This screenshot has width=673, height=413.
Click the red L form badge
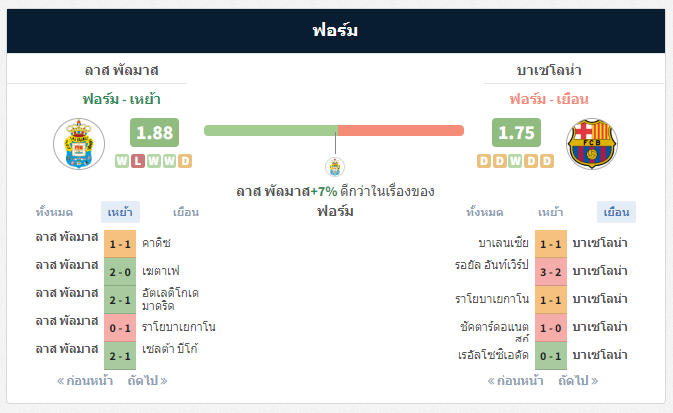click(x=138, y=161)
